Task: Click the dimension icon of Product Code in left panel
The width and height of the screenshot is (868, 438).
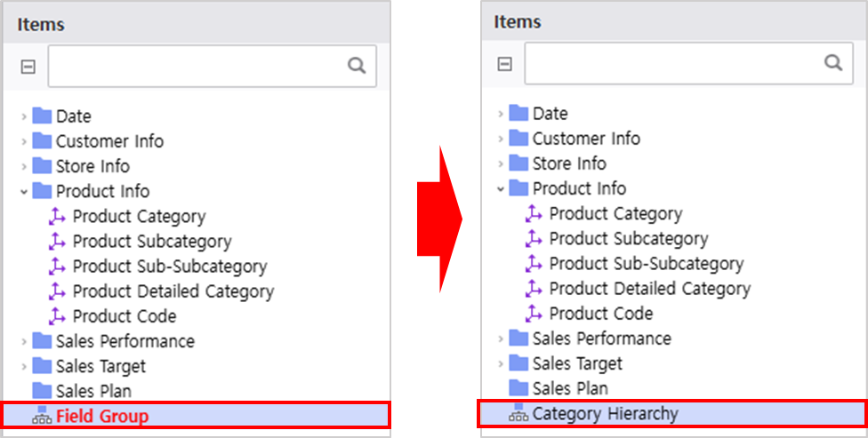Action: [x=57, y=316]
